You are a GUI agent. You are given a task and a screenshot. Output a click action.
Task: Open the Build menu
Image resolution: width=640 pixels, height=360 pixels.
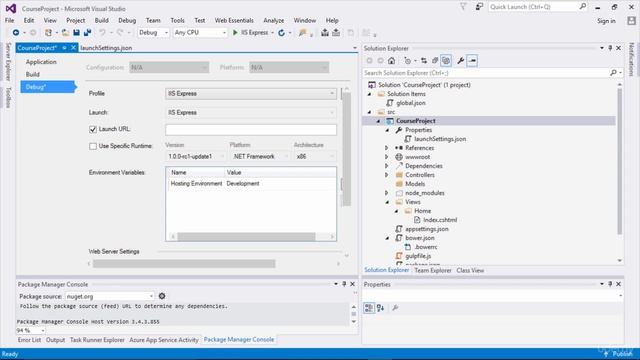coord(102,20)
